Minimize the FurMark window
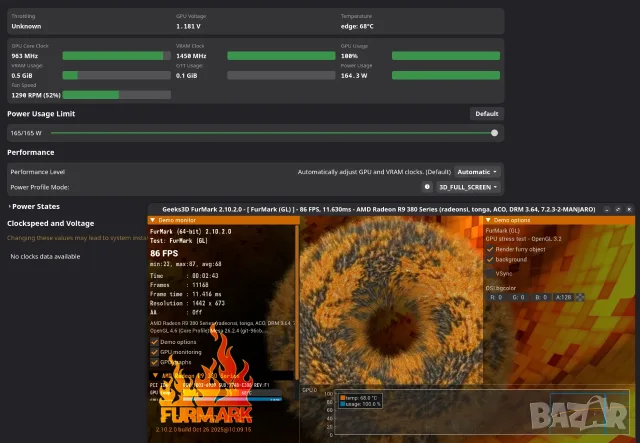Image resolution: width=640 pixels, height=443 pixels. (x=607, y=209)
